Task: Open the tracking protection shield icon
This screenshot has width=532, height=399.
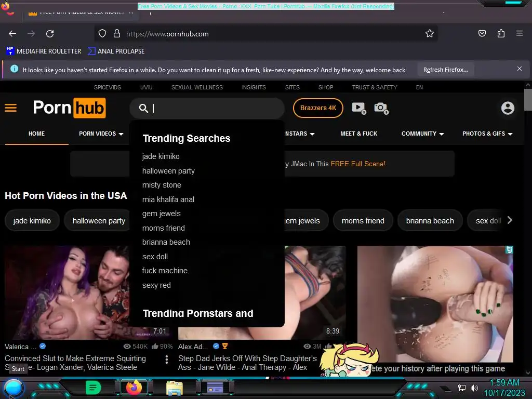Action: [102, 34]
